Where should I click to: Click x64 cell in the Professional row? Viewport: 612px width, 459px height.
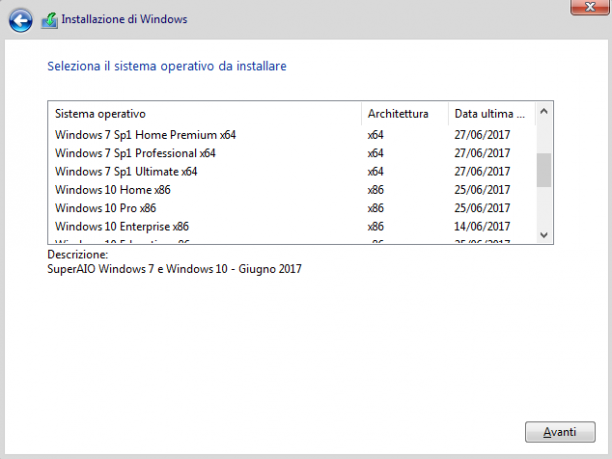coord(375,153)
